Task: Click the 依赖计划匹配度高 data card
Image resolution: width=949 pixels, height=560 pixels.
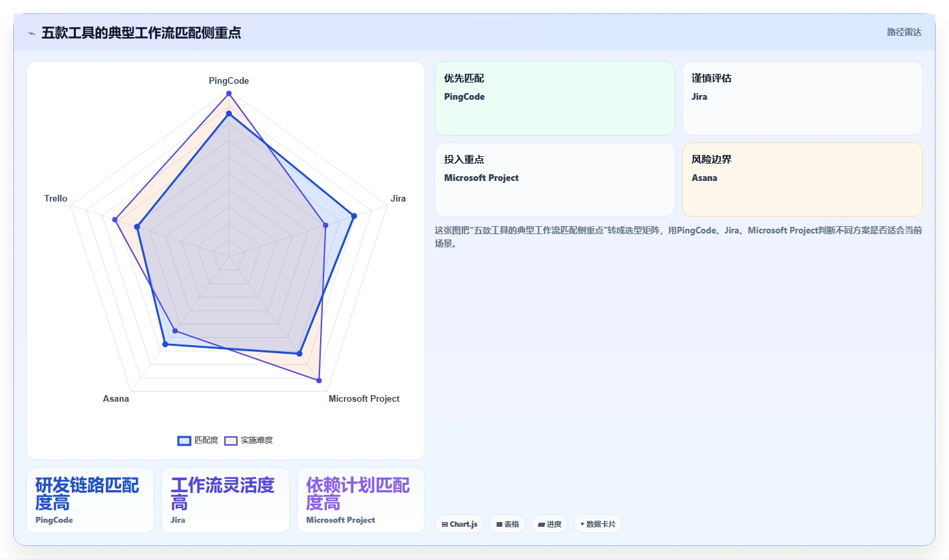Action: pos(361,500)
